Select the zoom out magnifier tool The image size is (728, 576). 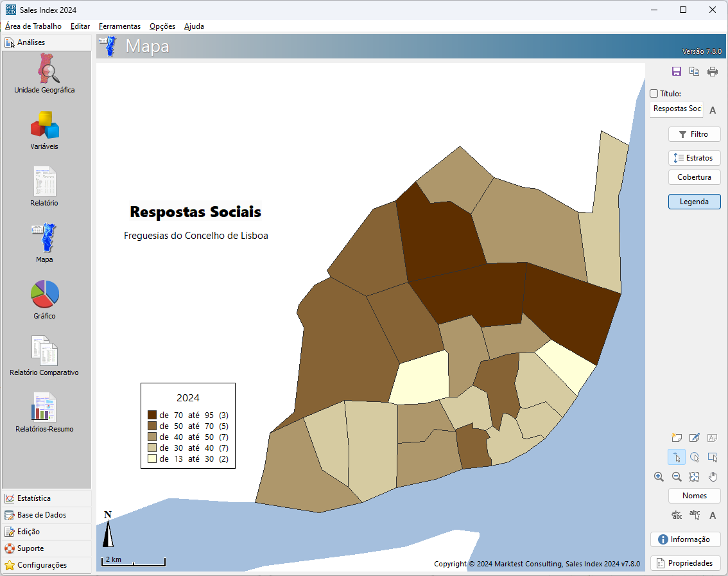pos(677,476)
